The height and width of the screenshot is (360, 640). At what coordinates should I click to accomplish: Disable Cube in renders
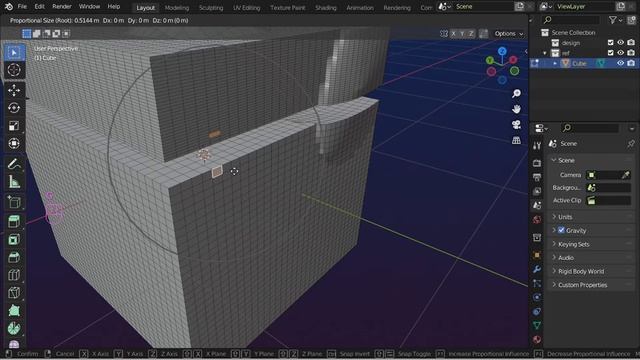click(x=631, y=63)
